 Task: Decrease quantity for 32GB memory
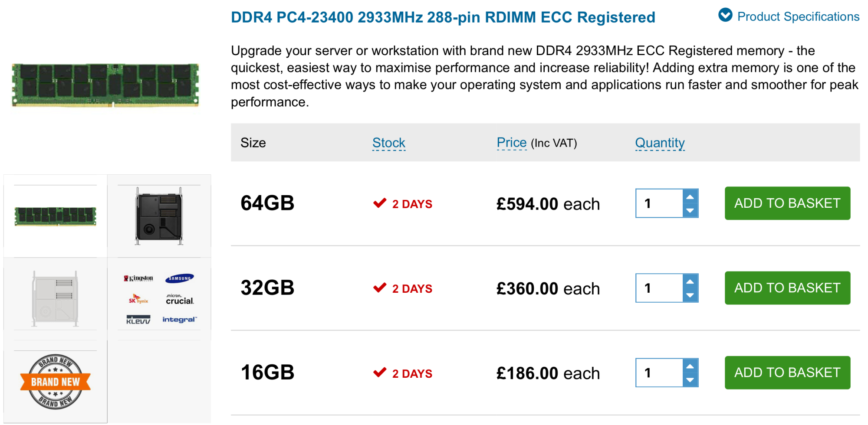coord(690,295)
